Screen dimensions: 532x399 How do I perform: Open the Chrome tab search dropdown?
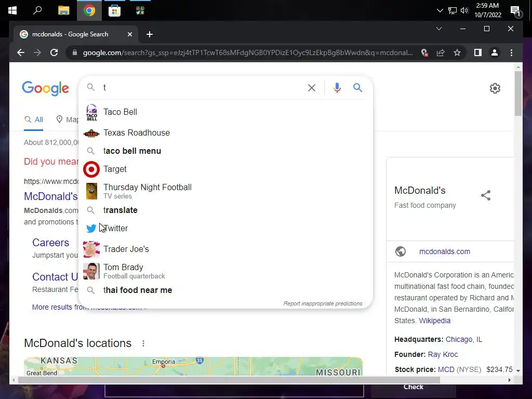tap(438, 29)
